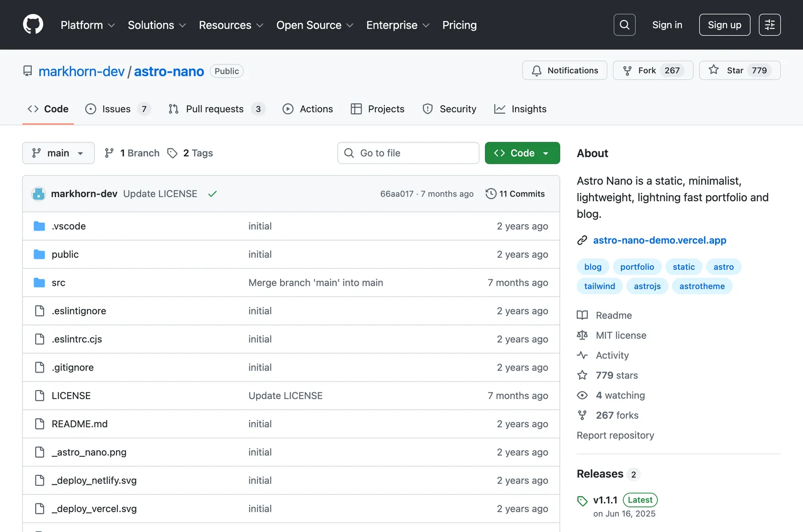This screenshot has width=803, height=532.
Task: Click the GitHub logo icon
Action: pos(33,25)
